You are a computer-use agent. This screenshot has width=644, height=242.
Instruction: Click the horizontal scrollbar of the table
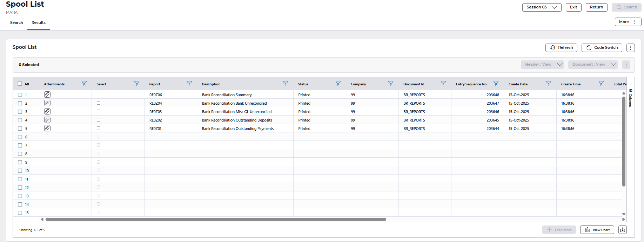point(216,219)
